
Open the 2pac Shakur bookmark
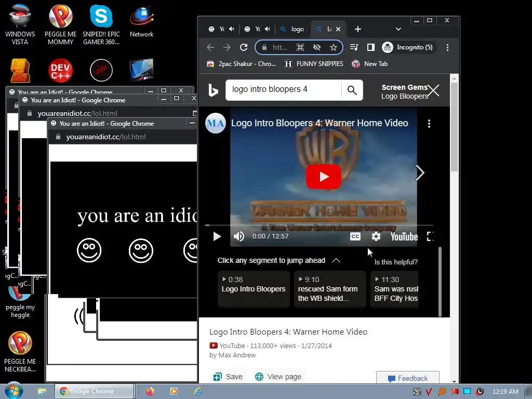coord(241,64)
